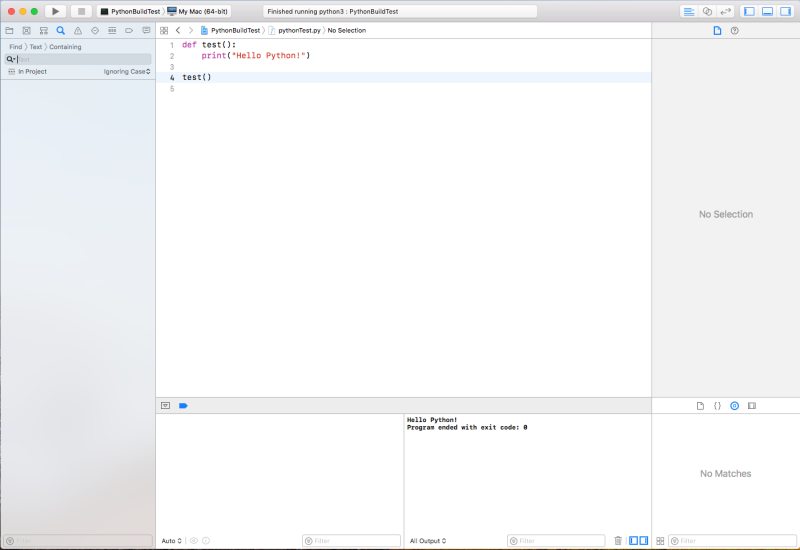Change the In Project search scope

pos(28,71)
